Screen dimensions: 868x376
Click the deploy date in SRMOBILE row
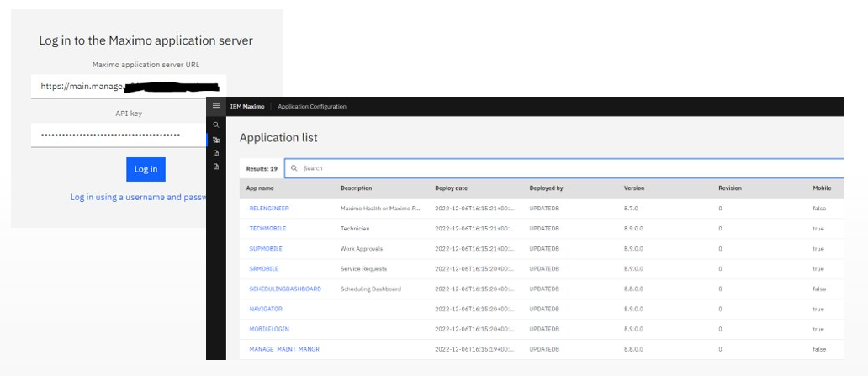pyautogui.click(x=474, y=268)
